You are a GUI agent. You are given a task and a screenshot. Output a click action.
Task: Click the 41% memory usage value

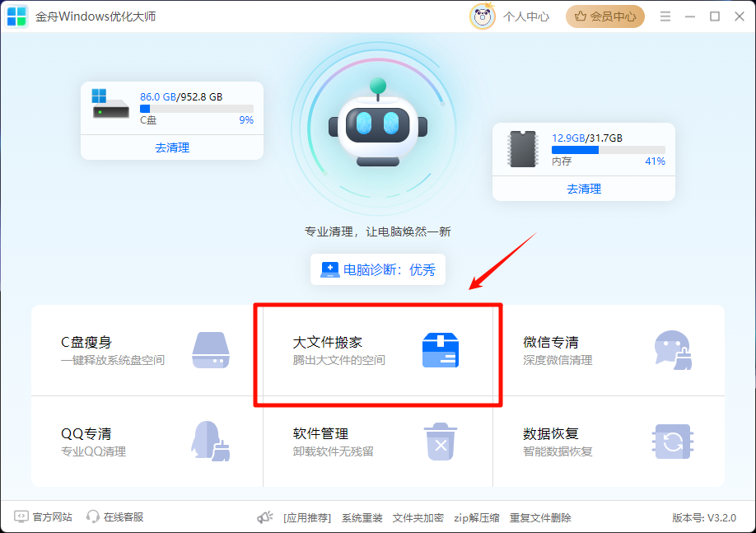pyautogui.click(x=656, y=161)
